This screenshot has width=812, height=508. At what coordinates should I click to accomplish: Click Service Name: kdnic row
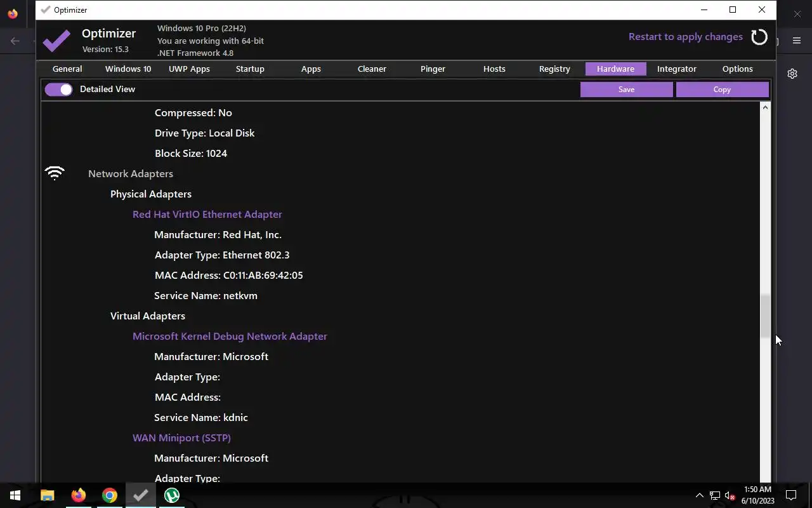[201, 417]
